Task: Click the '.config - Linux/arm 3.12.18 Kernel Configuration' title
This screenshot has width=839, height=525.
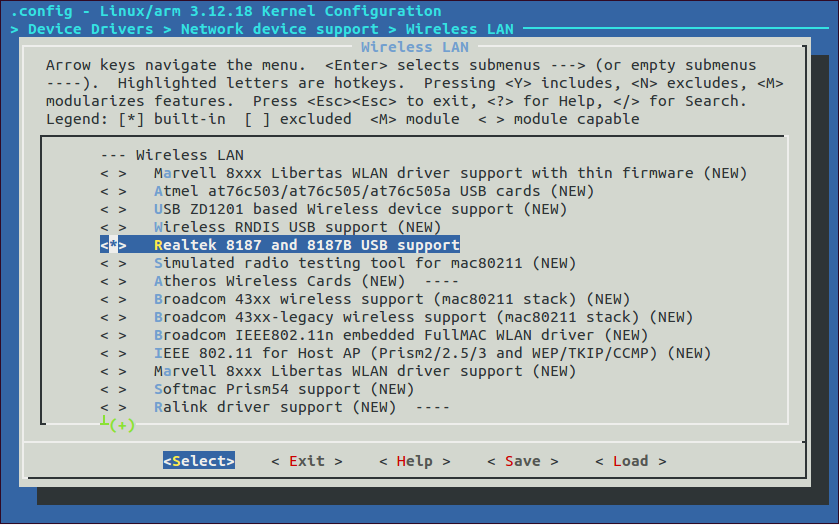Action: coord(226,11)
